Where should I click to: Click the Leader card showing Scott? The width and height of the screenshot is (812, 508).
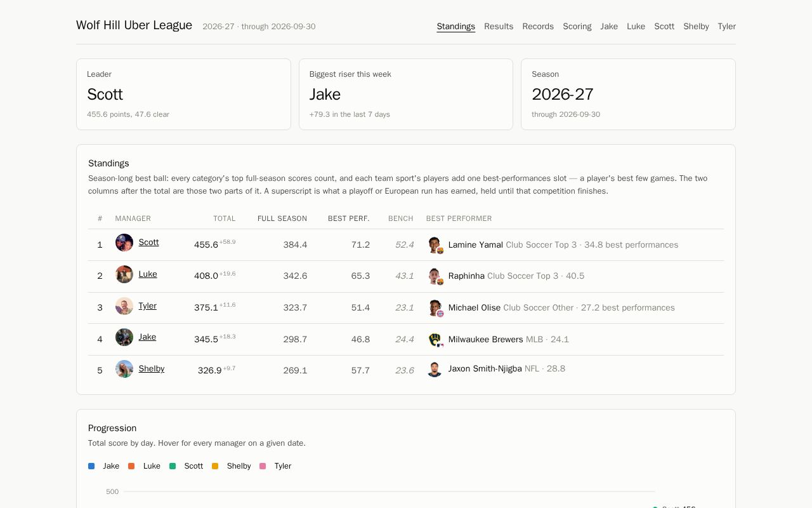(183, 95)
